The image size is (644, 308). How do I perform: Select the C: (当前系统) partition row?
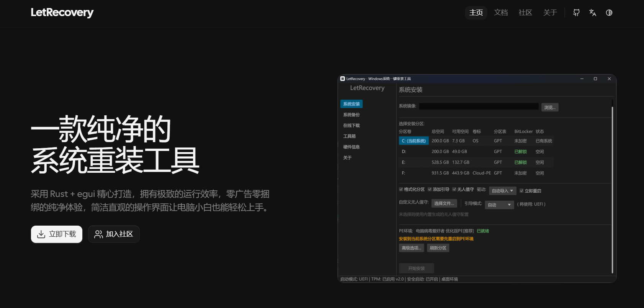(x=476, y=141)
